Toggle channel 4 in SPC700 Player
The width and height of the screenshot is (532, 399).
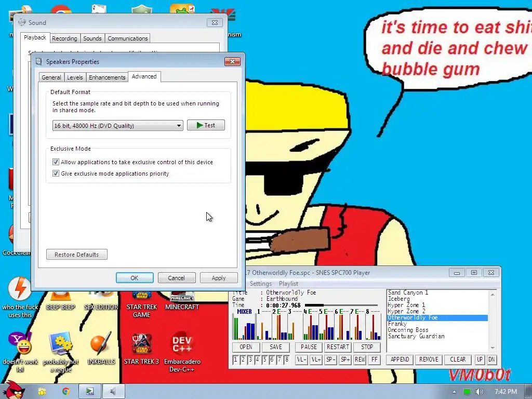click(x=258, y=360)
